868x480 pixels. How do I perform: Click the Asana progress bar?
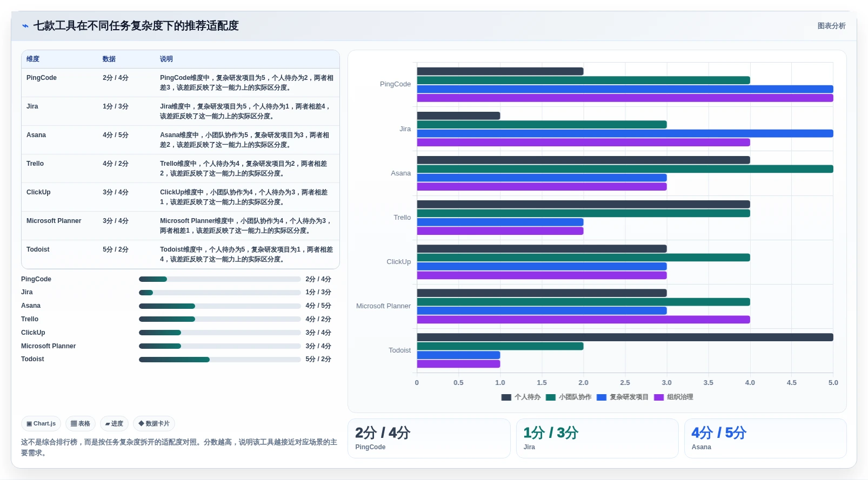(x=220, y=306)
